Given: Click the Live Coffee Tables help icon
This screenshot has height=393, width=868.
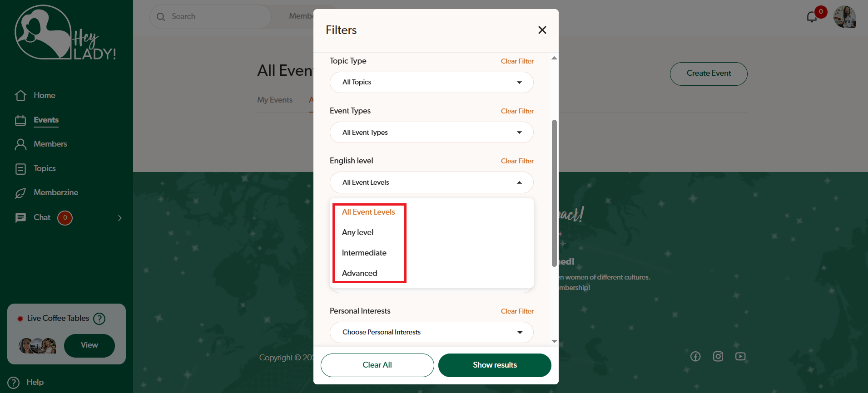Looking at the screenshot, I should pyautogui.click(x=99, y=319).
